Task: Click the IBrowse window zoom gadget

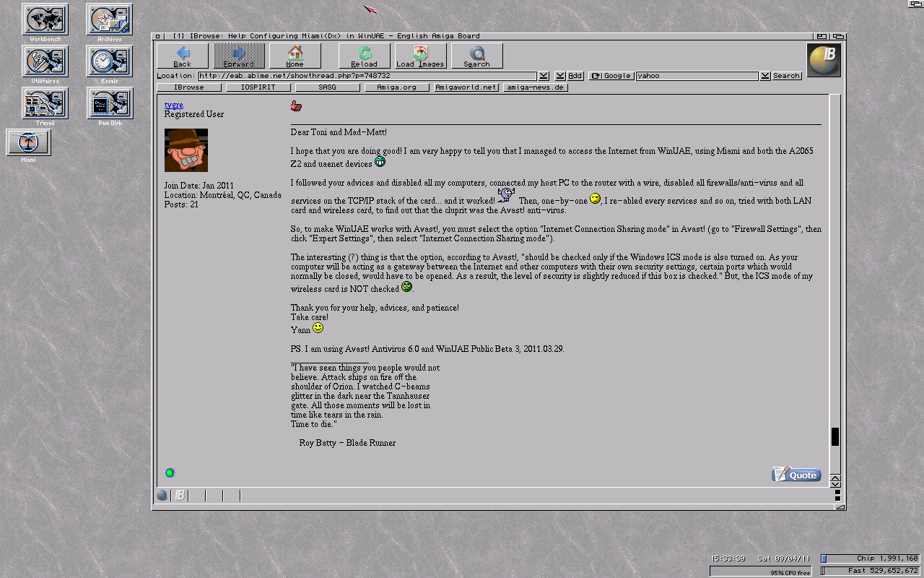Action: click(821, 36)
